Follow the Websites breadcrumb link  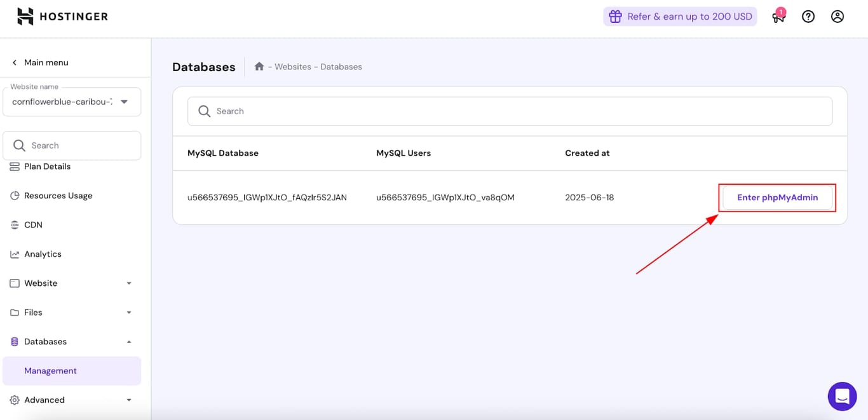pyautogui.click(x=293, y=67)
